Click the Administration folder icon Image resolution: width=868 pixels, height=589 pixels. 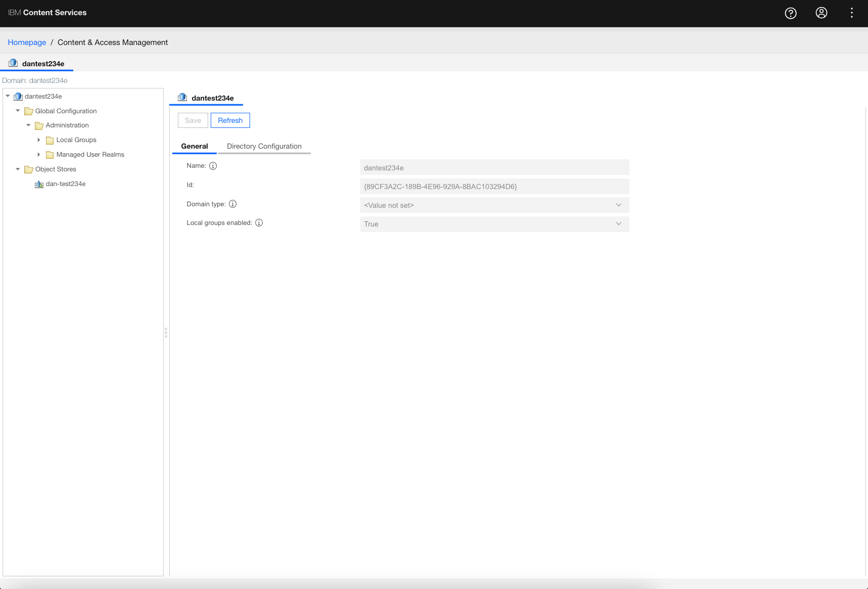tap(39, 125)
